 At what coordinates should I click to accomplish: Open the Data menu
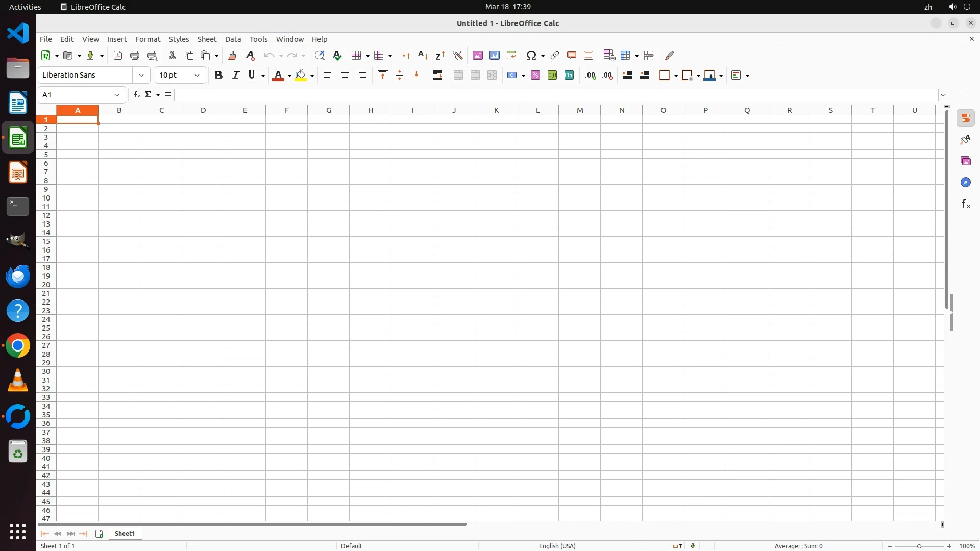(233, 39)
